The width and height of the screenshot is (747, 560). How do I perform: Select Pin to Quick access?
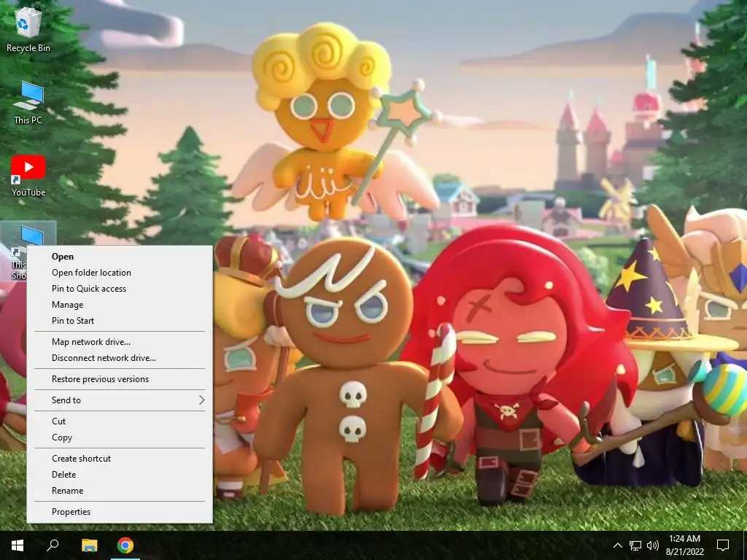coord(119,289)
